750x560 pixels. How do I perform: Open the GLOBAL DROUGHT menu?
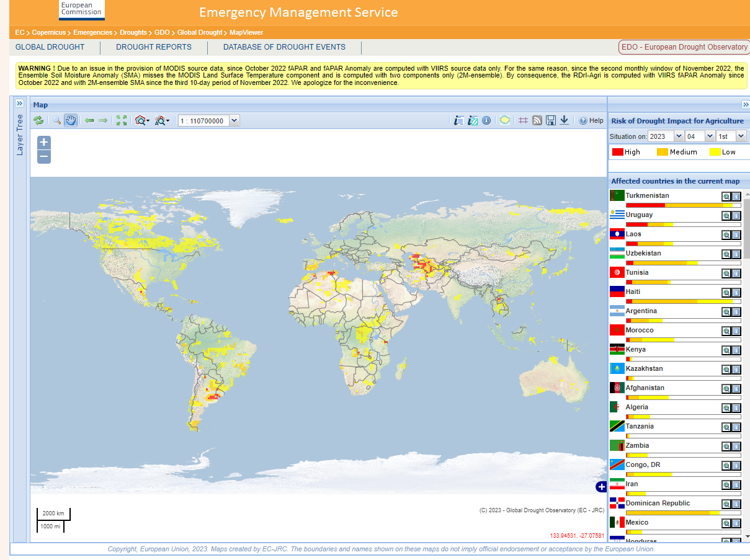(50, 47)
